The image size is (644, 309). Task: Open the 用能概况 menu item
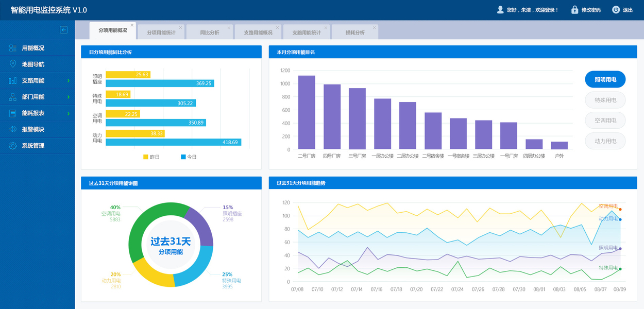pos(37,48)
